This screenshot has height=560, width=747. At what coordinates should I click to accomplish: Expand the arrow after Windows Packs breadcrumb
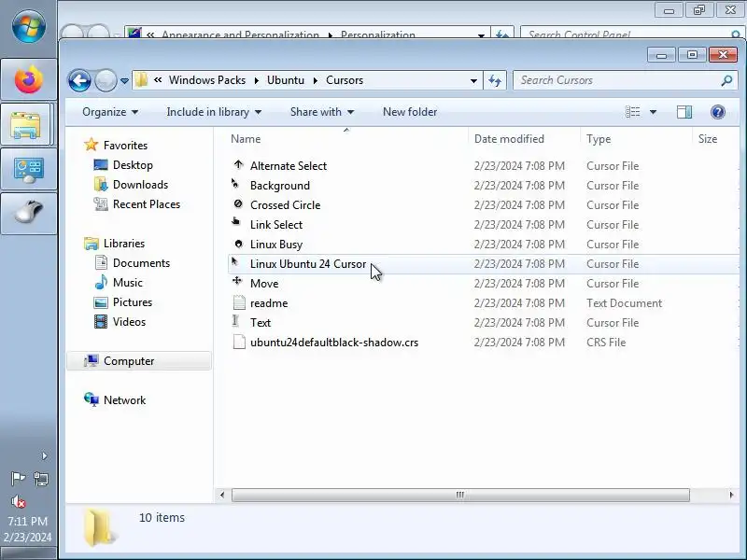(256, 80)
